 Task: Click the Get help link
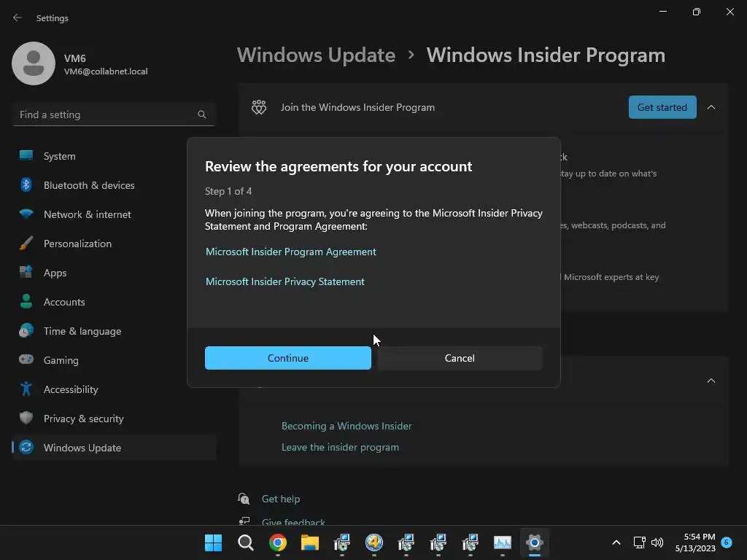pos(281,499)
